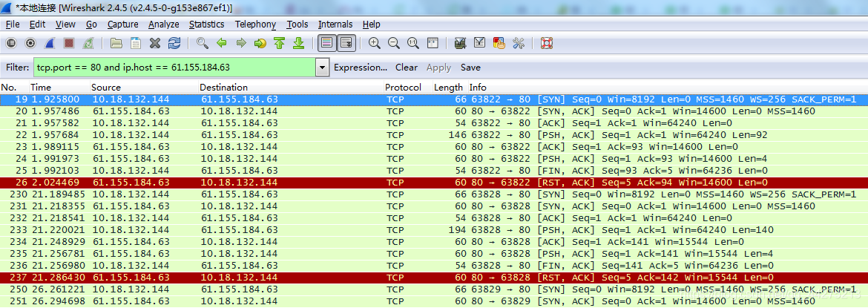Click the Expression... button

click(x=361, y=68)
